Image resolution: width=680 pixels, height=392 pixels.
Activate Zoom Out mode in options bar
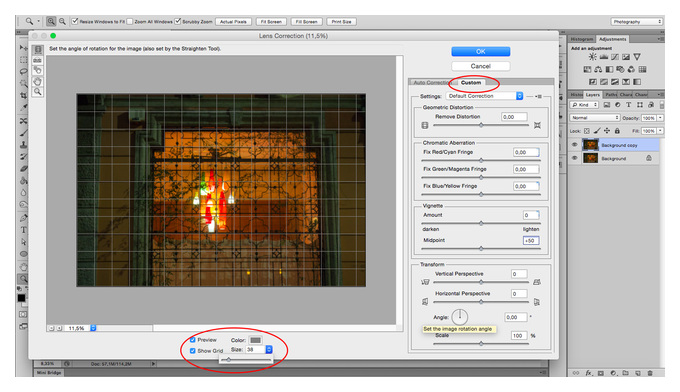(62, 21)
